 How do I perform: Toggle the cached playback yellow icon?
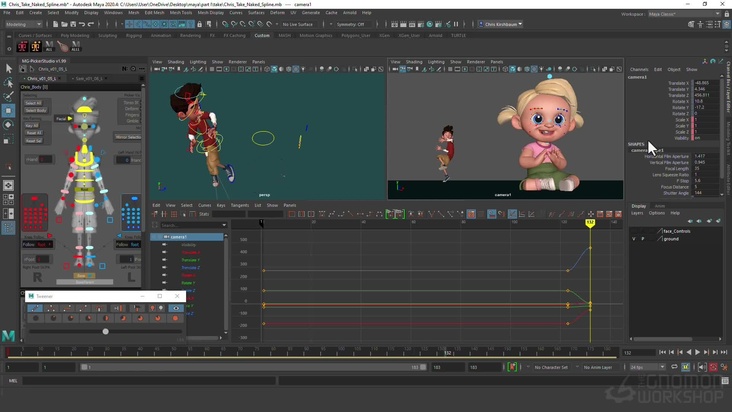point(685,367)
